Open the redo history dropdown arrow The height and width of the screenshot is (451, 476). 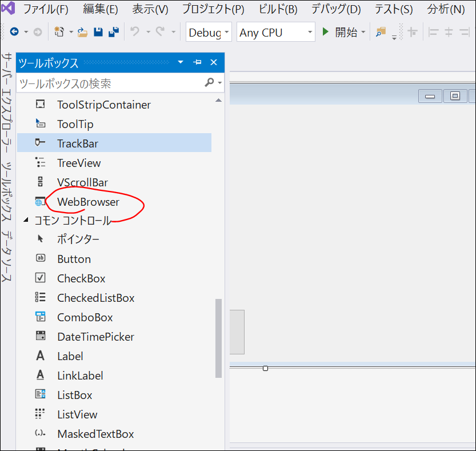coord(174,32)
